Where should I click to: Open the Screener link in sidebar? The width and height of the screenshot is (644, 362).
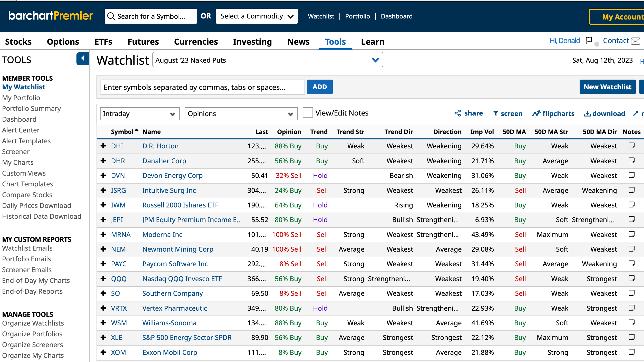tap(16, 151)
